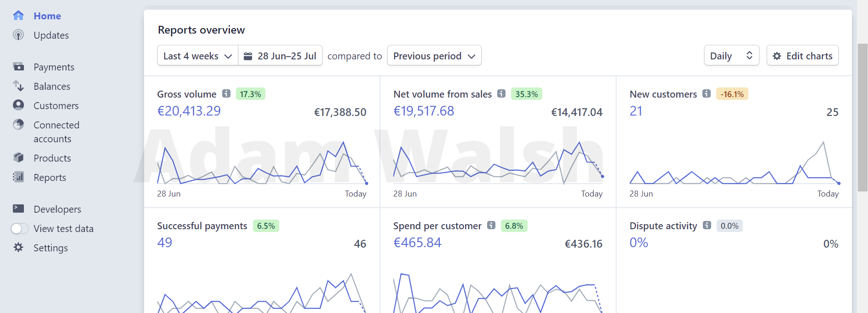Toggle the View test data switch
Image resolution: width=868 pixels, height=313 pixels.
tap(20, 229)
